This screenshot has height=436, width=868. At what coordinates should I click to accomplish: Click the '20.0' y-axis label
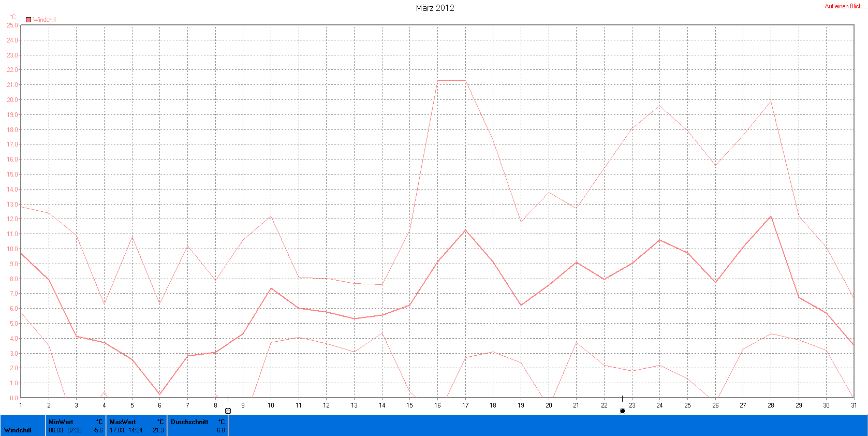point(12,99)
